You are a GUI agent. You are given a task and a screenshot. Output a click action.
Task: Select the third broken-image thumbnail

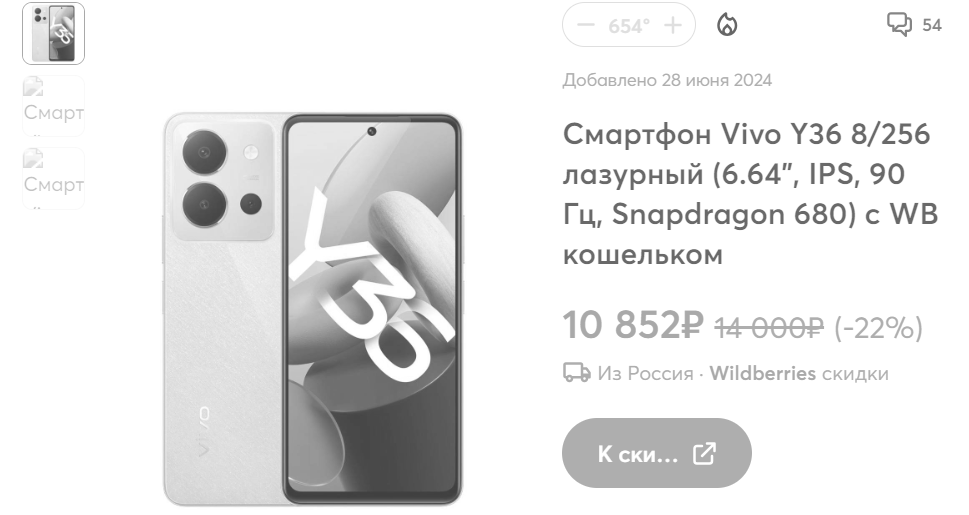pos(53,178)
